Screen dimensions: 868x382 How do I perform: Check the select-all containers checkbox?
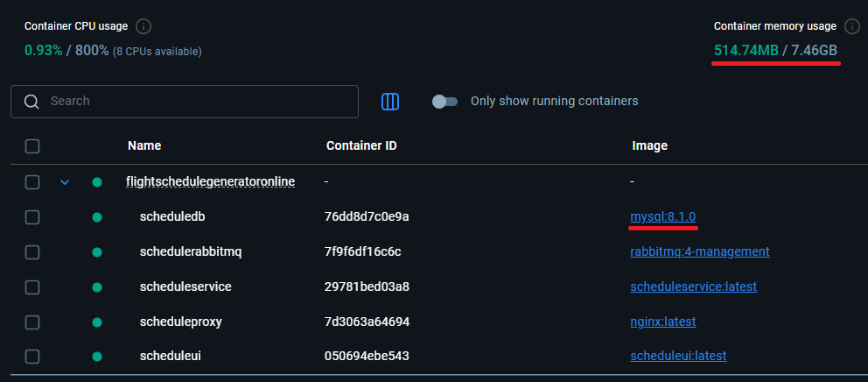tap(32, 146)
